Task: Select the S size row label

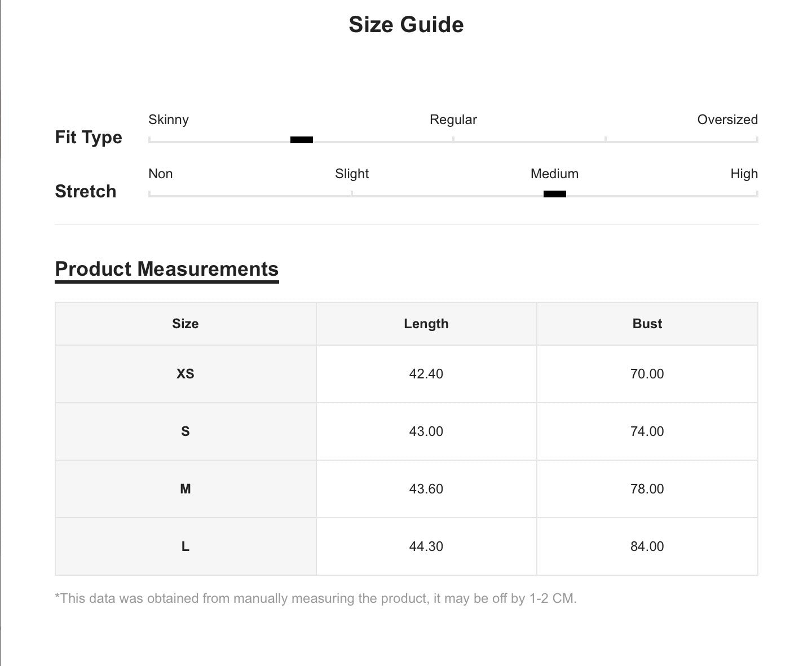Action: point(186,431)
